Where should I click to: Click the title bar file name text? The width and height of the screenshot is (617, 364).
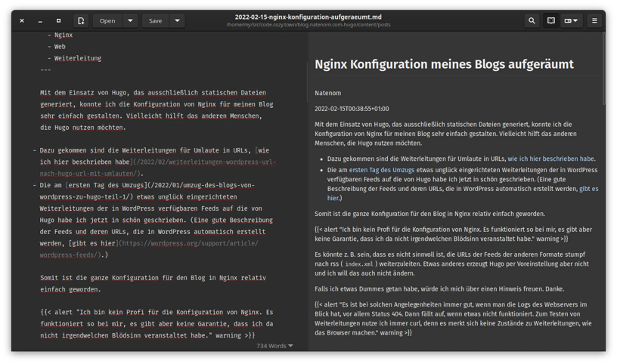coord(308,17)
